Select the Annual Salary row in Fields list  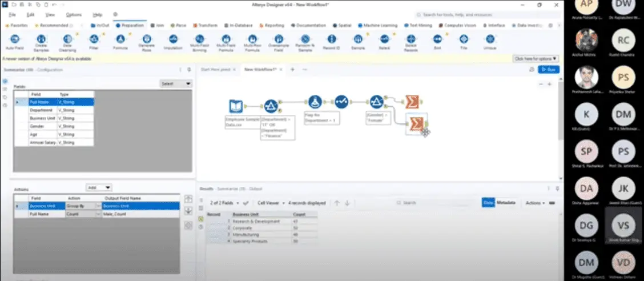54,143
